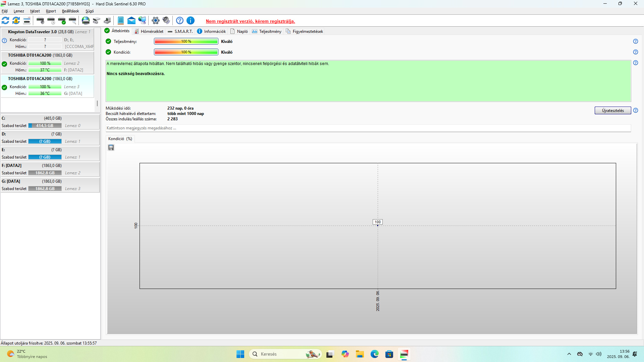Click the comment input field
644x362 pixels.
(368, 128)
